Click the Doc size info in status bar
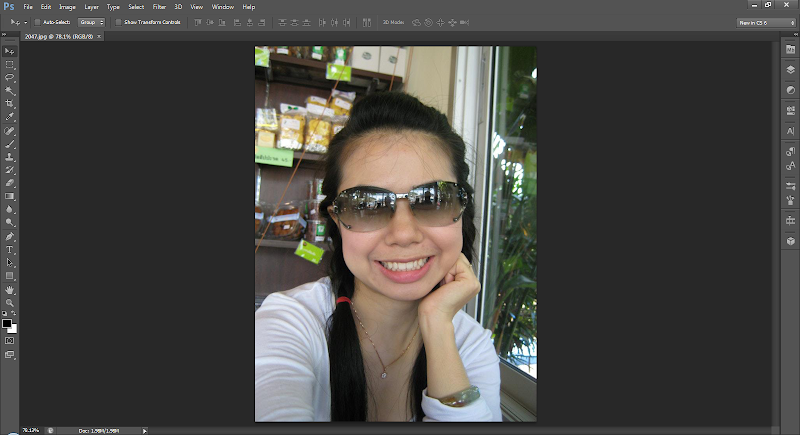 tap(99, 431)
